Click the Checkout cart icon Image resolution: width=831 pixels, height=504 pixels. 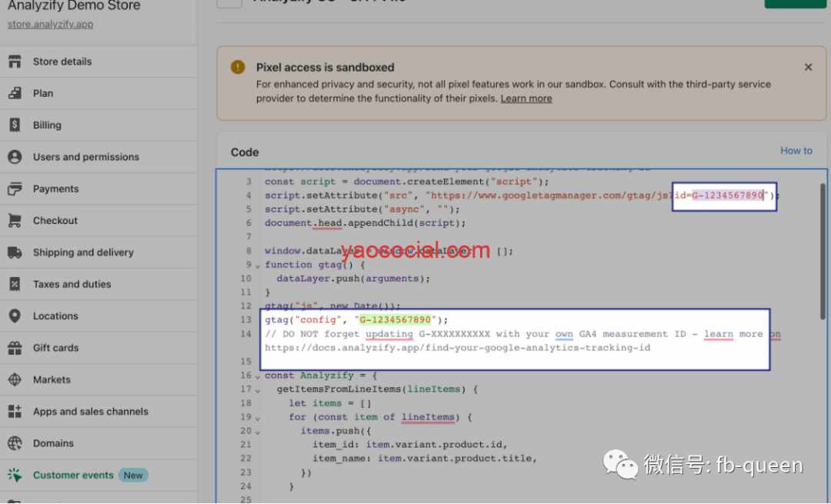(x=15, y=221)
